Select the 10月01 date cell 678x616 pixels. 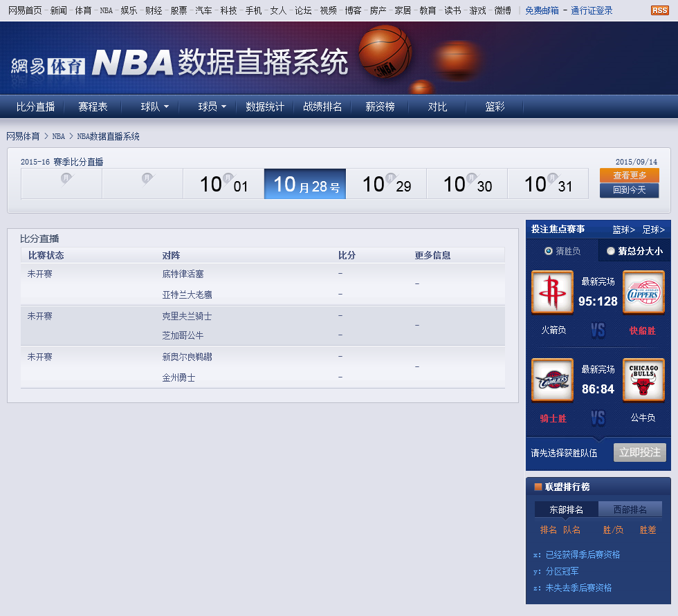click(x=223, y=184)
